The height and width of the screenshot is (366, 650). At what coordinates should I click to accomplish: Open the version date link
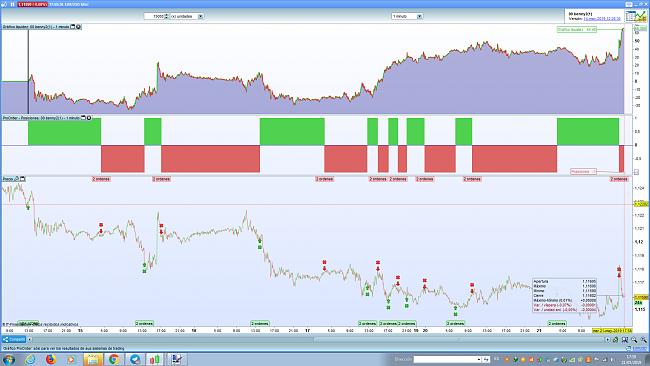(602, 19)
